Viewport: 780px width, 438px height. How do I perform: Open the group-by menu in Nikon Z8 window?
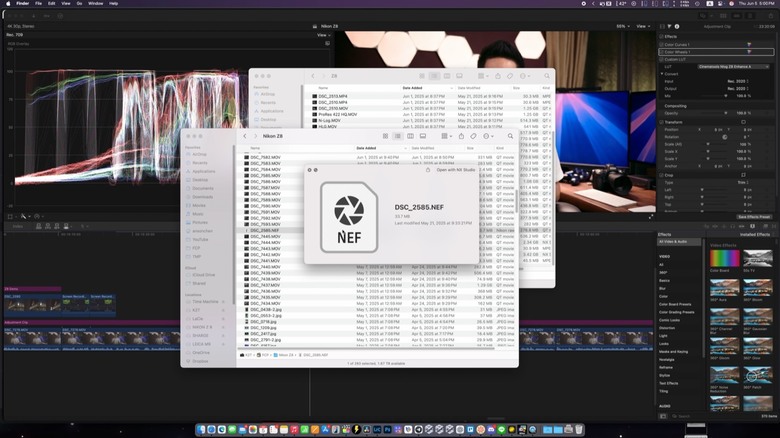pyautogui.click(x=446, y=136)
